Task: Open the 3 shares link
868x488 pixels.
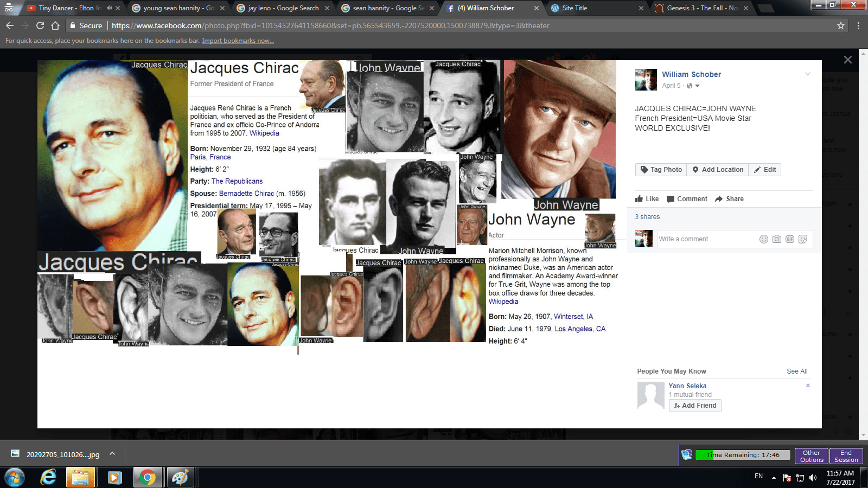Action: (x=647, y=217)
